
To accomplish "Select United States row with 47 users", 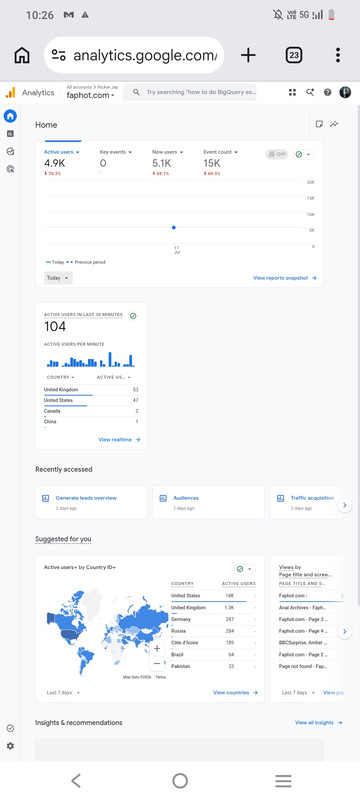I will pos(91,401).
